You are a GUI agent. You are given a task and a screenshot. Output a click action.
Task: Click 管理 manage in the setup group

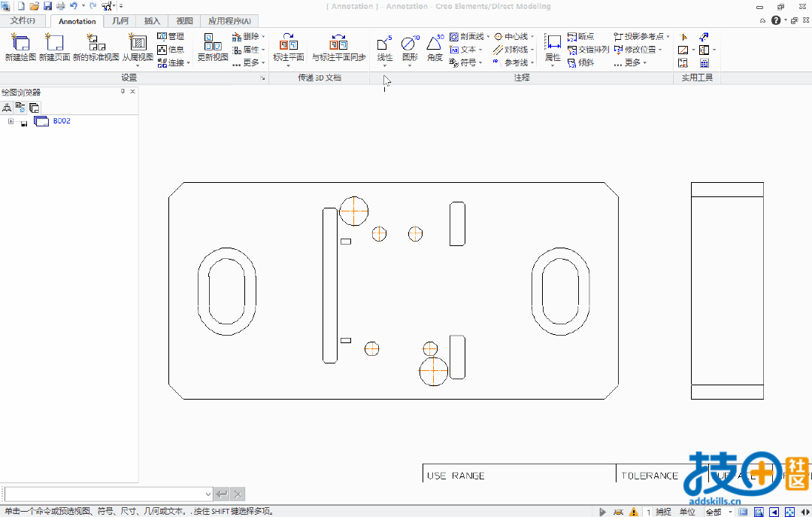[x=171, y=36]
